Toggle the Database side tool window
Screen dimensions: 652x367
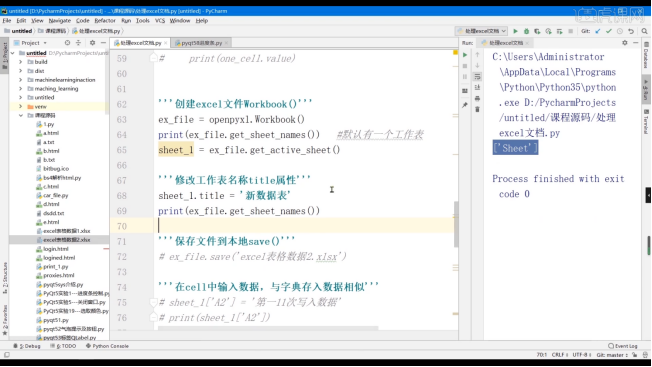pyautogui.click(x=646, y=55)
